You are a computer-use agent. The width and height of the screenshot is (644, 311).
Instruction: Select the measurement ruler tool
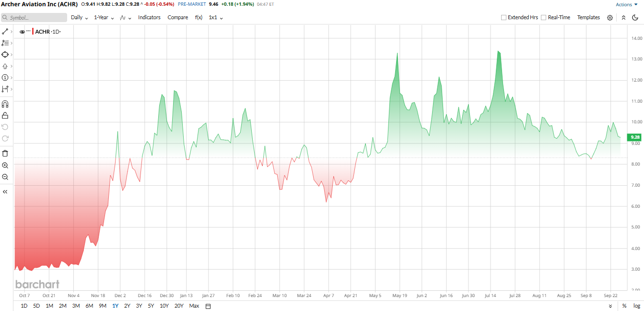coord(5,89)
